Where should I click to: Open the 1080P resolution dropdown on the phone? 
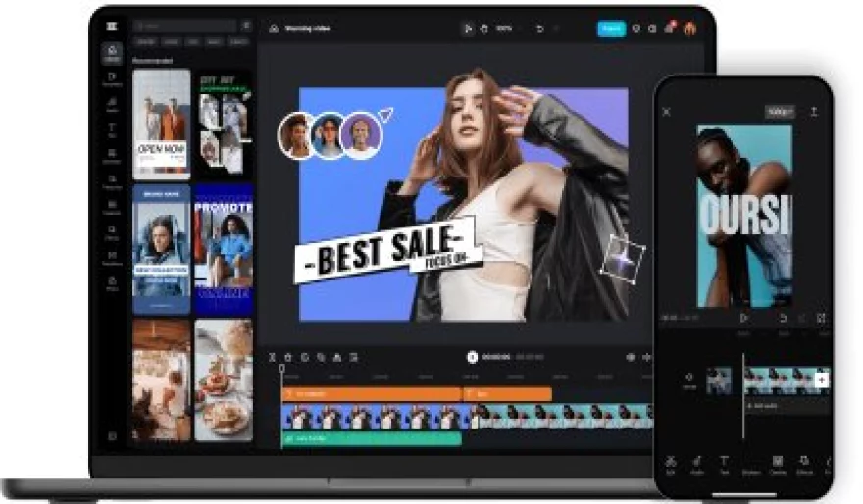(781, 112)
